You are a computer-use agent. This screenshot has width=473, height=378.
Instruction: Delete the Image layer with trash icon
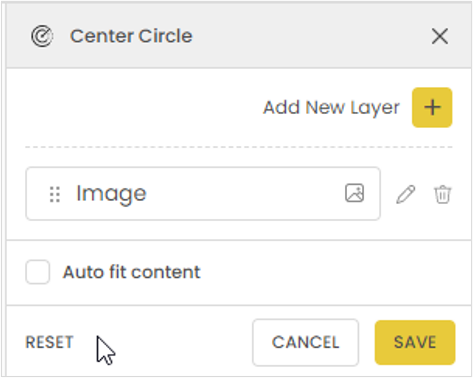pyautogui.click(x=443, y=194)
